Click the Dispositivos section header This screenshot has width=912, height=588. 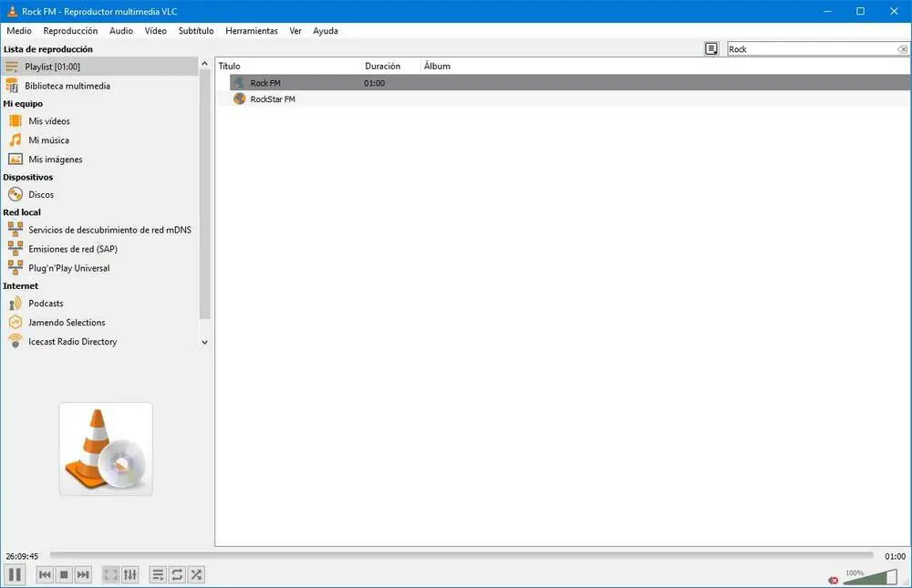[x=28, y=177]
